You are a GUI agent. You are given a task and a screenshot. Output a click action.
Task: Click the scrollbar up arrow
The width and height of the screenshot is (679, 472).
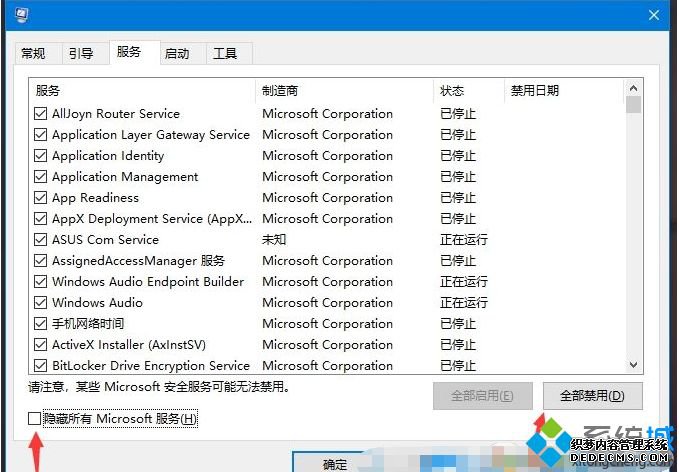(x=633, y=88)
